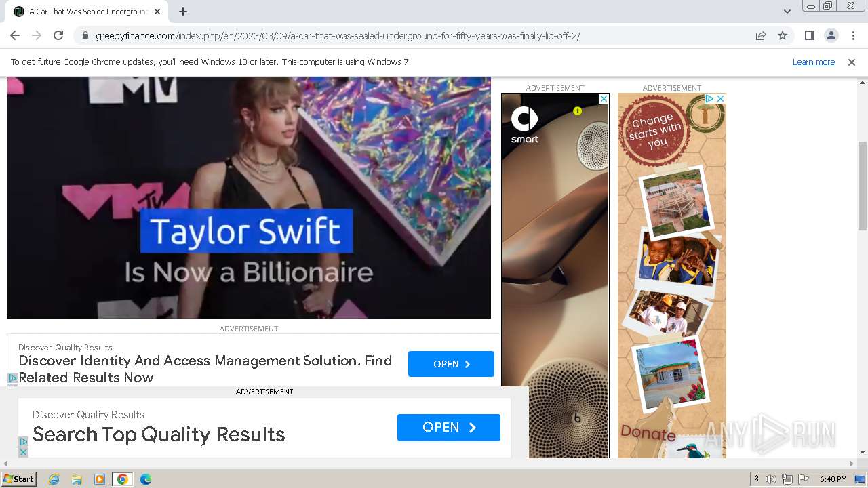The height and width of the screenshot is (488, 868).
Task: Launch Internet Explorer from the taskbar
Action: [54, 479]
